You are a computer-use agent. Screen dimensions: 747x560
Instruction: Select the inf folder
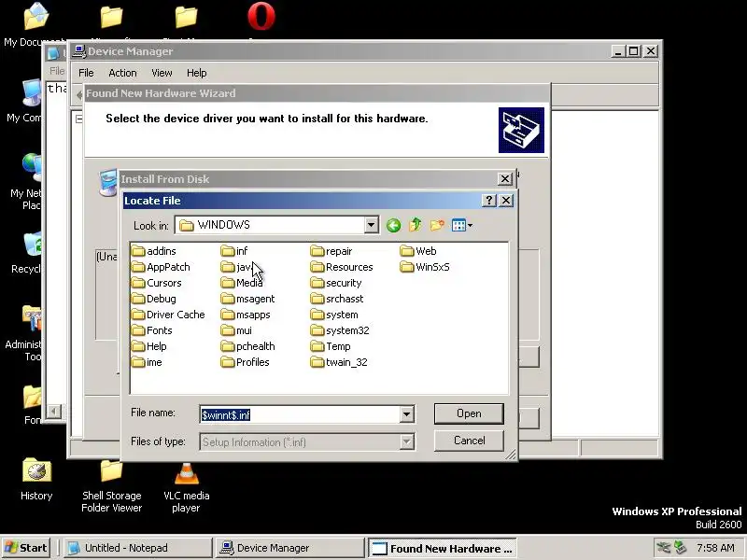pyautogui.click(x=234, y=251)
